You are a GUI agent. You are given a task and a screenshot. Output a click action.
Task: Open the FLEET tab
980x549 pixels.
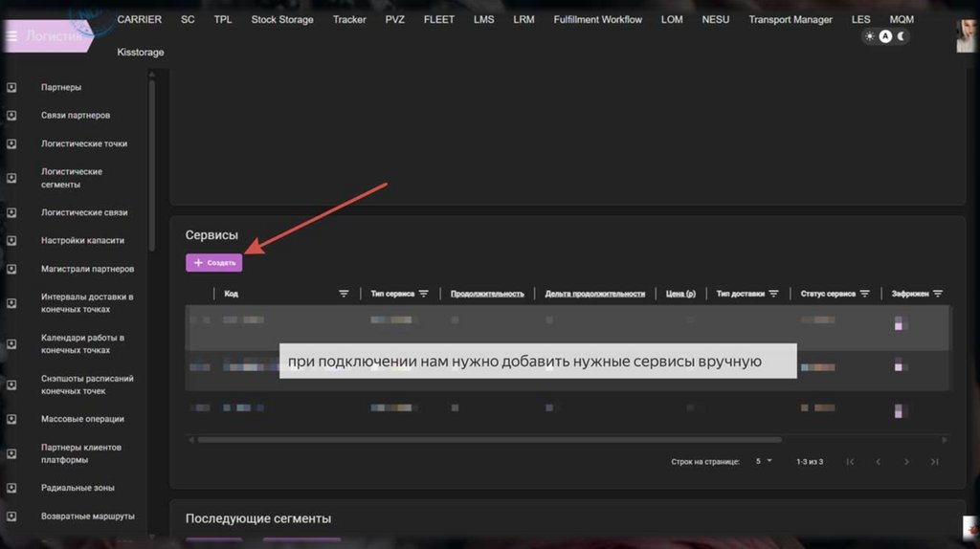[x=438, y=19]
